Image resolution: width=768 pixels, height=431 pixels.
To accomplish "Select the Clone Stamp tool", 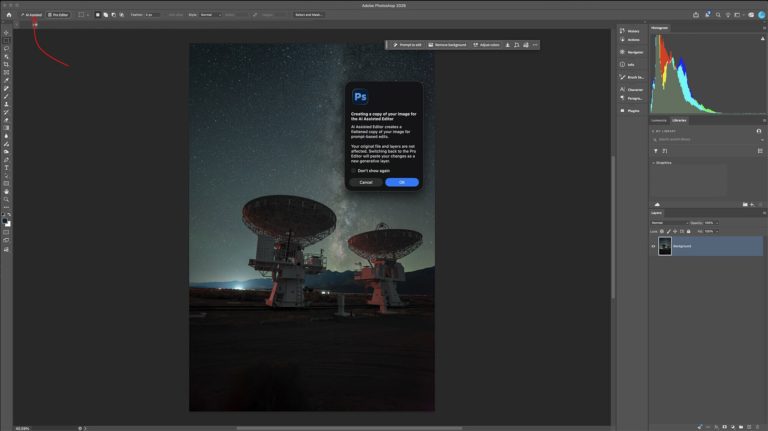I will pyautogui.click(x=6, y=104).
